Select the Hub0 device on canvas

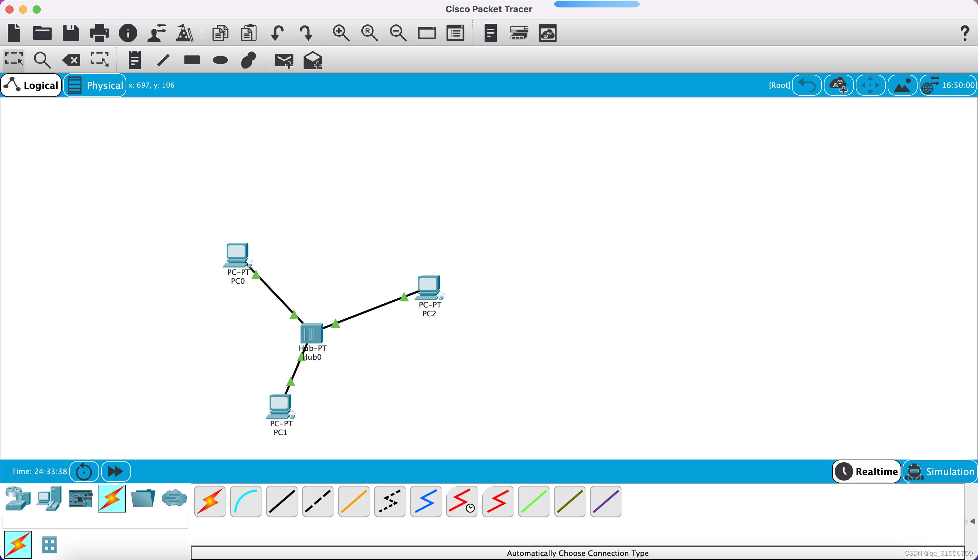(x=311, y=333)
